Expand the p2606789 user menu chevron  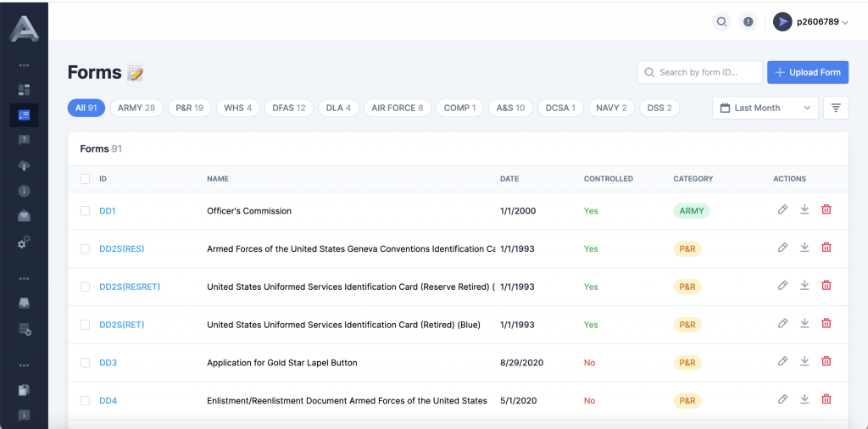tap(845, 23)
